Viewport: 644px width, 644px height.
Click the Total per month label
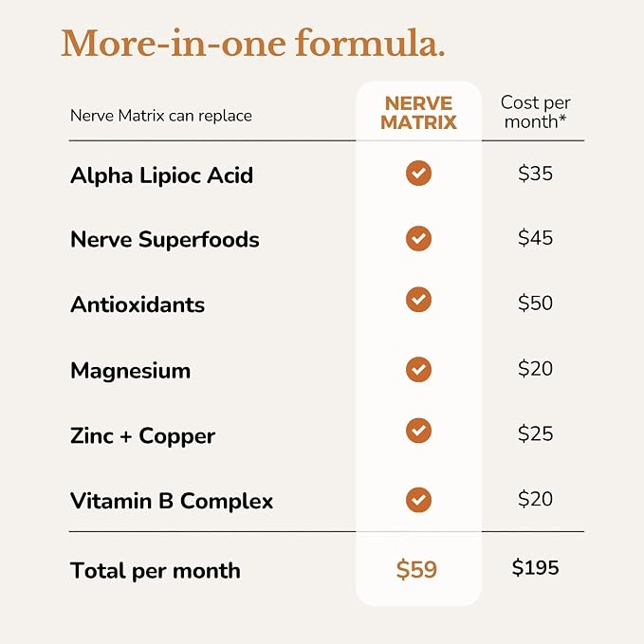[x=156, y=571]
